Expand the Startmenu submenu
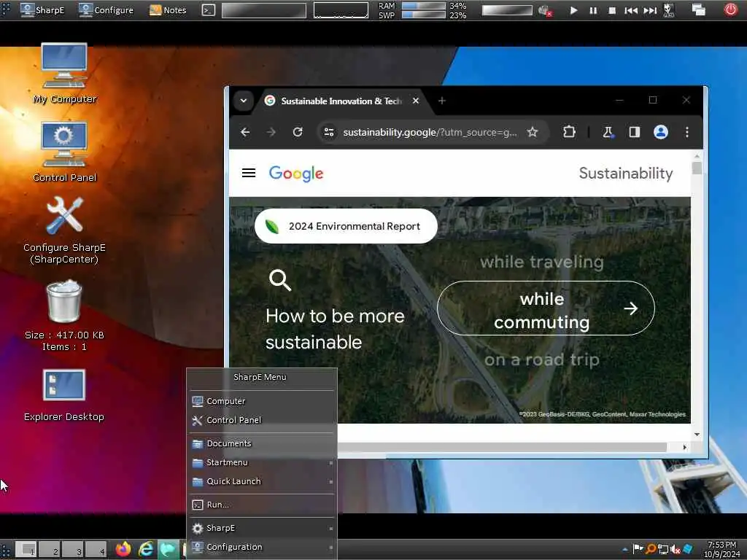This screenshot has width=747, height=560. pyautogui.click(x=262, y=462)
